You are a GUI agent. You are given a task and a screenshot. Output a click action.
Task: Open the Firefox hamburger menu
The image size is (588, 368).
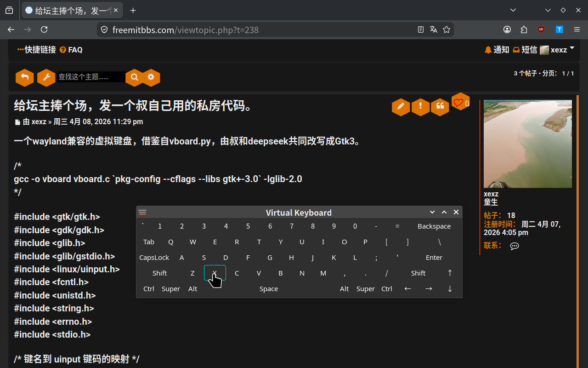577,29
